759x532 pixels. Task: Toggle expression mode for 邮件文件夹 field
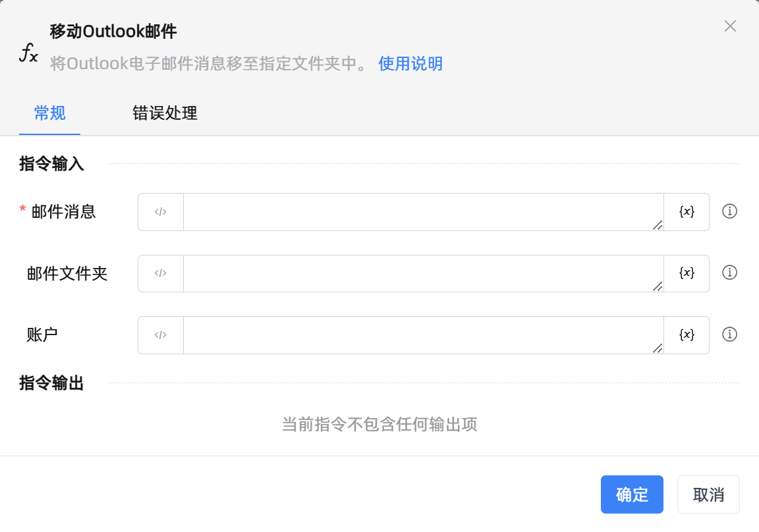tap(161, 273)
